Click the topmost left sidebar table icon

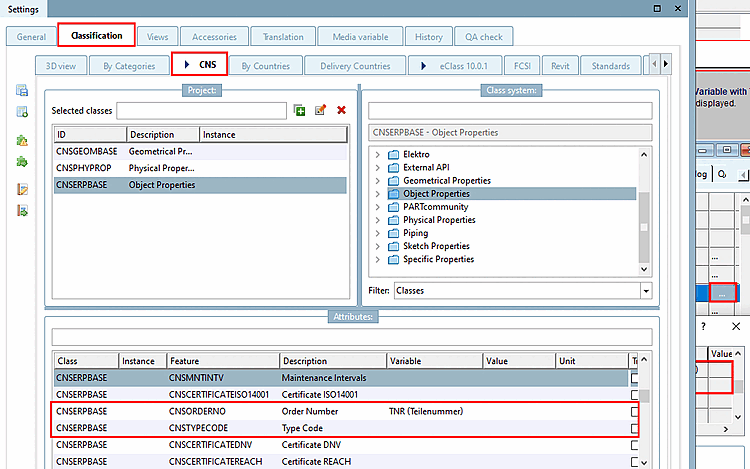click(x=22, y=90)
